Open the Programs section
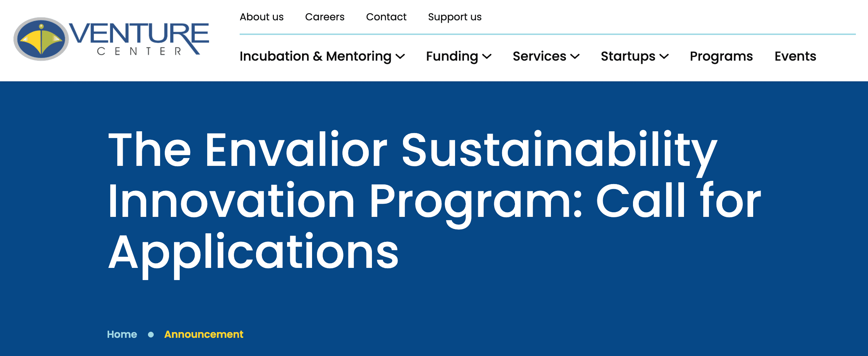The image size is (868, 356). 721,56
